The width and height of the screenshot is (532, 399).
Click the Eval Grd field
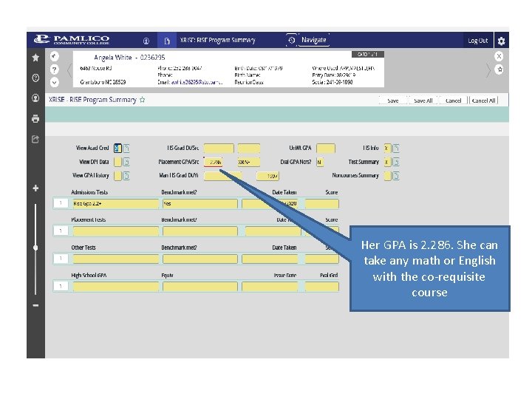tap(321, 287)
